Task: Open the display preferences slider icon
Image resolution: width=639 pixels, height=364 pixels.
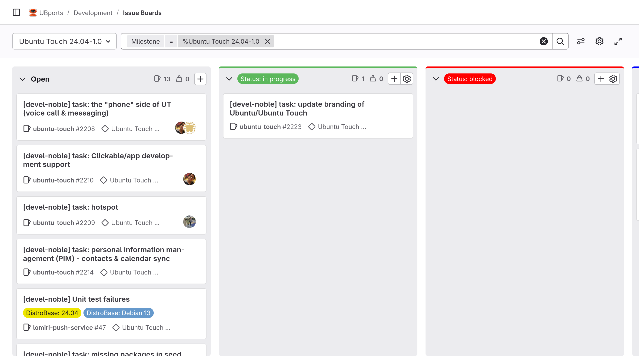Action: [581, 41]
